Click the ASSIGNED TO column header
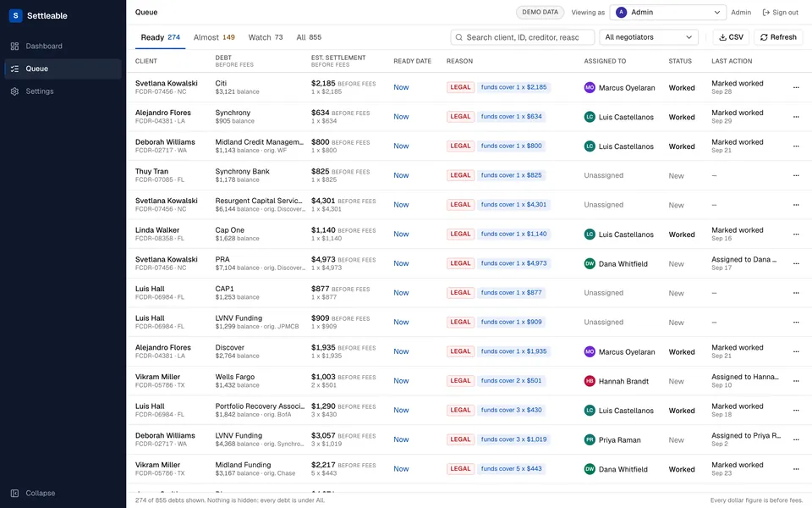The image size is (812, 508). pyautogui.click(x=605, y=61)
